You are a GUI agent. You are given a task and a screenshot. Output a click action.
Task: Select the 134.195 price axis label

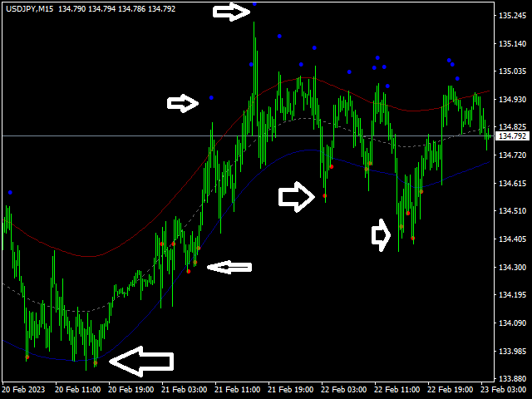pos(512,295)
